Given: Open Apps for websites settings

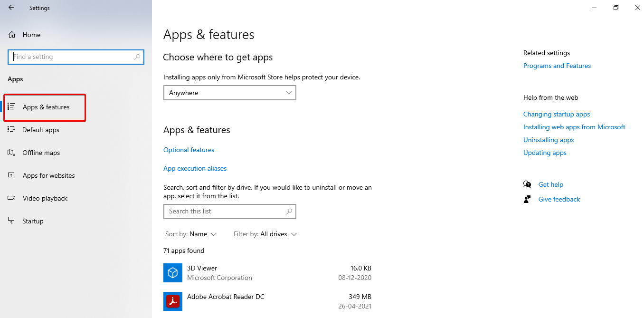Looking at the screenshot, I should pyautogui.click(x=12, y=175).
